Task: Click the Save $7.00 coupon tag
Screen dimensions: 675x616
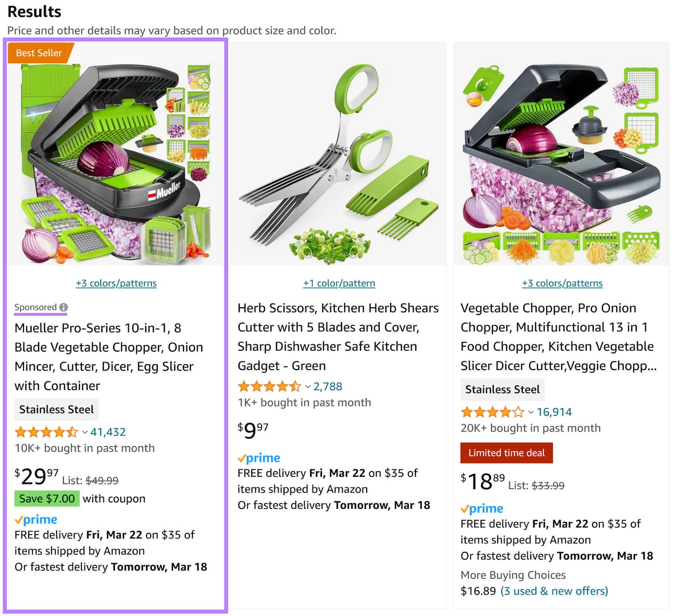Action: tap(46, 498)
